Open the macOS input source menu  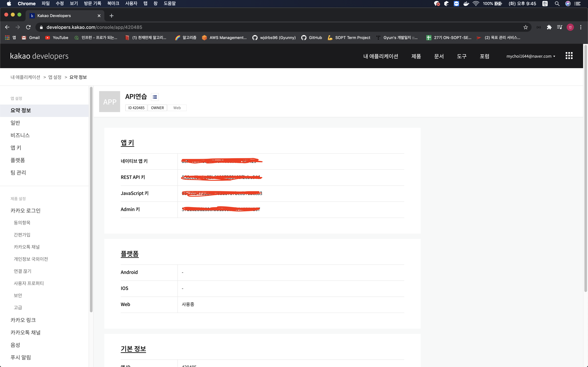545,4
